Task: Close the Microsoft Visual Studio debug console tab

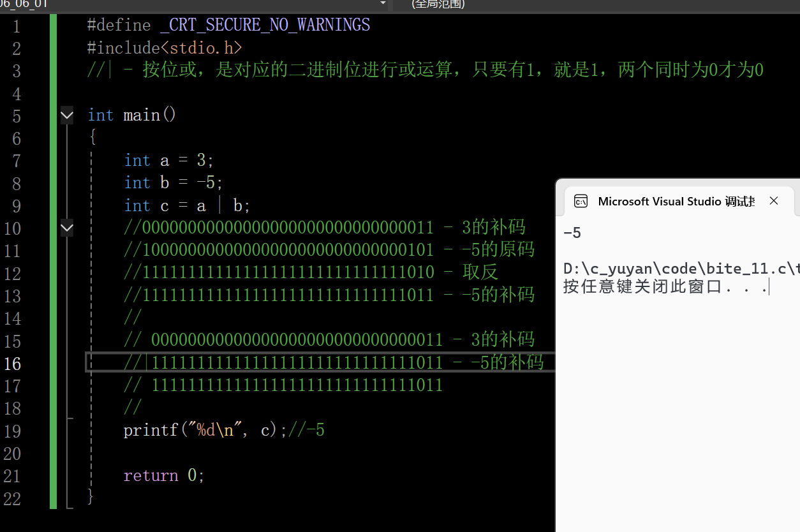Action: coord(774,201)
